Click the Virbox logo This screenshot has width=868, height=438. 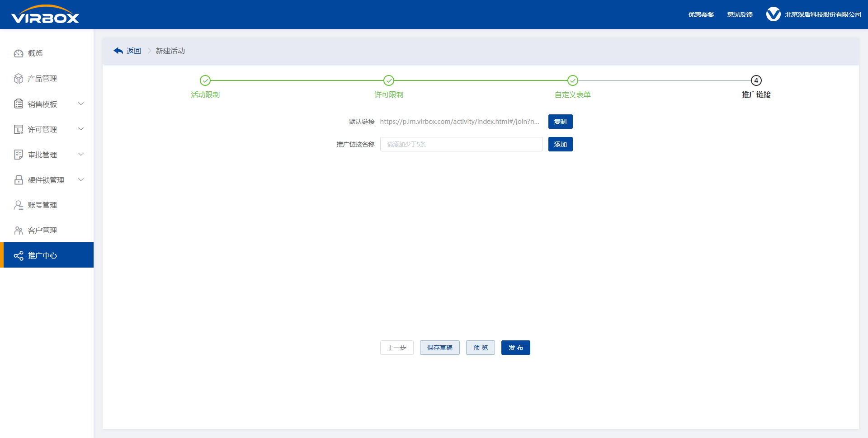point(45,14)
